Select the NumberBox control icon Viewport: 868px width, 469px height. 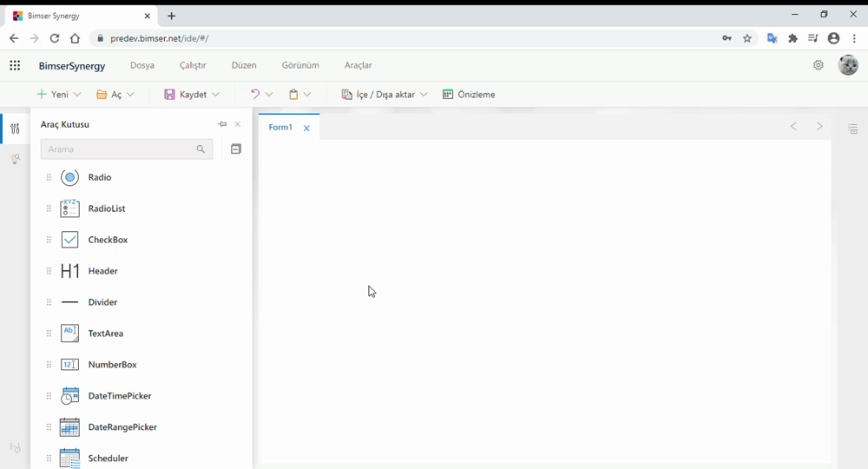point(70,365)
